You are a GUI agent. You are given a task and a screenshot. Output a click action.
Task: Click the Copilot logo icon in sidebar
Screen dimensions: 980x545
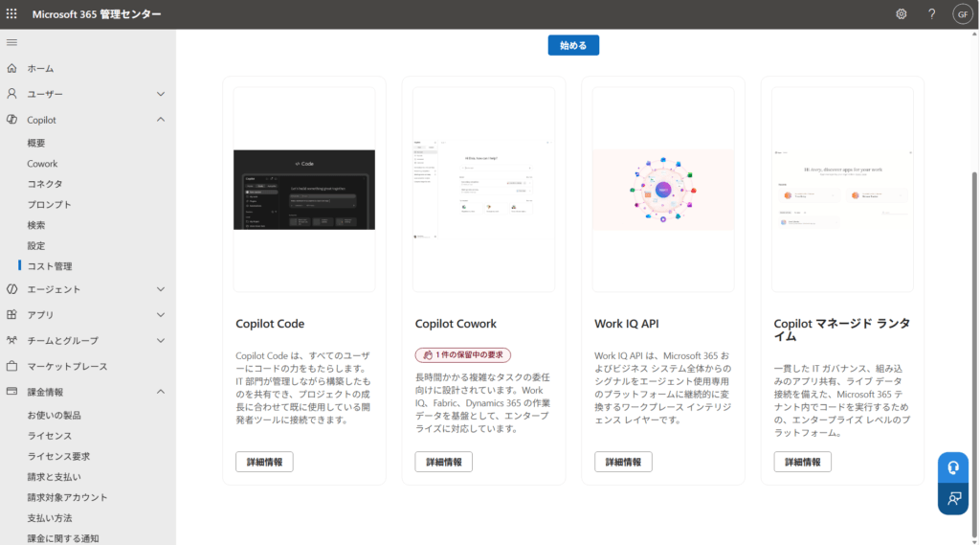(11, 120)
